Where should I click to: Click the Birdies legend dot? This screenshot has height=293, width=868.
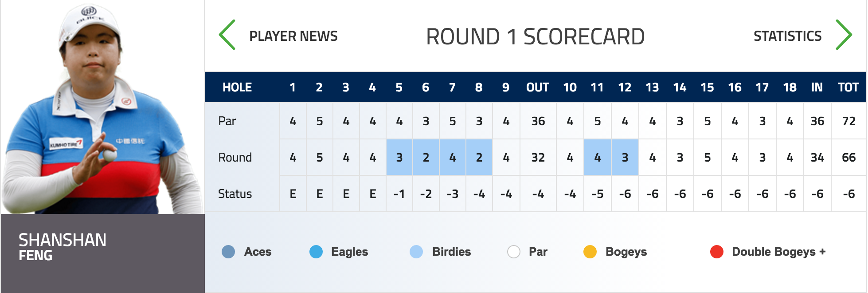coord(416,252)
